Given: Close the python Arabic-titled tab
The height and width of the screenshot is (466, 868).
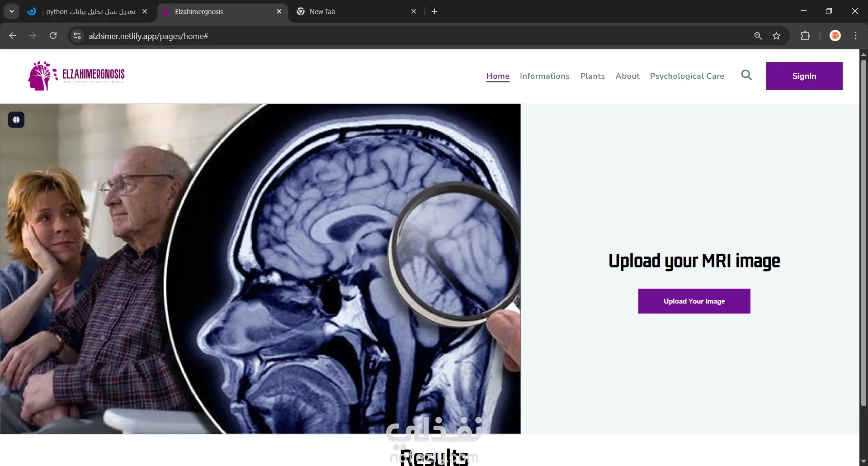Looking at the screenshot, I should [145, 11].
